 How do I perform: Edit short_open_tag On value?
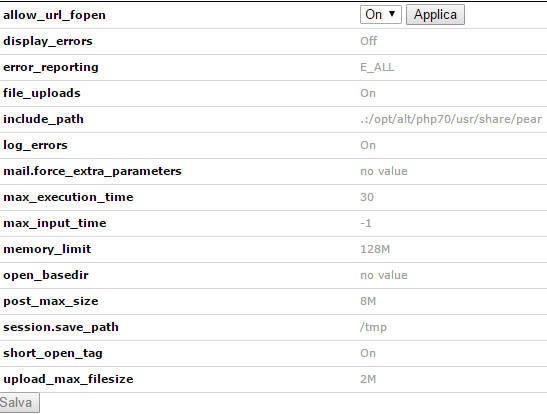click(368, 353)
